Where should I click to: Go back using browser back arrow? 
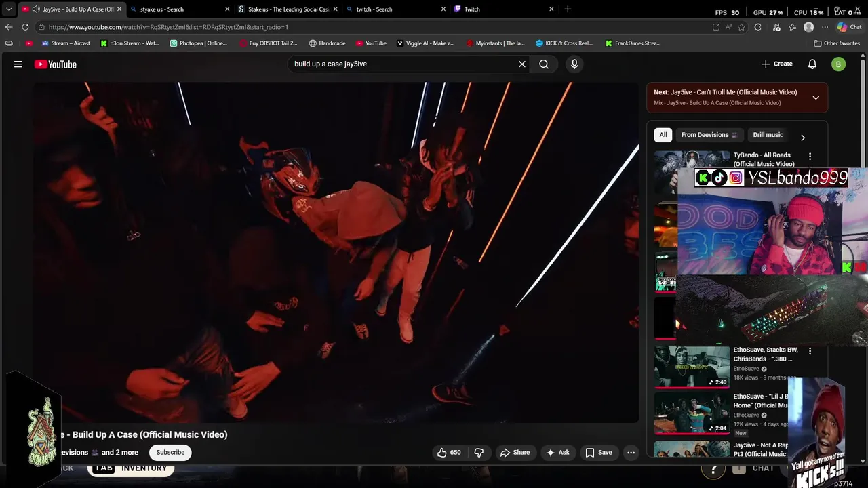point(9,27)
